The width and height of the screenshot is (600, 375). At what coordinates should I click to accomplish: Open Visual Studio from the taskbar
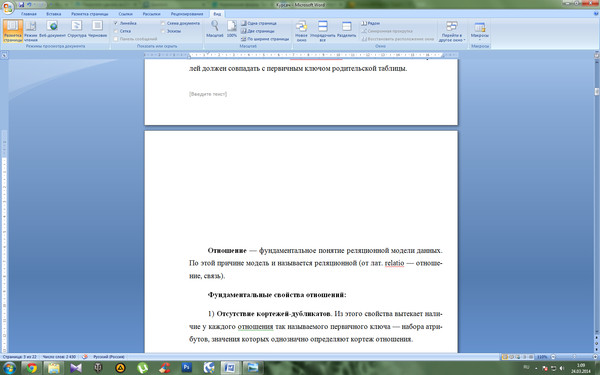76,368
